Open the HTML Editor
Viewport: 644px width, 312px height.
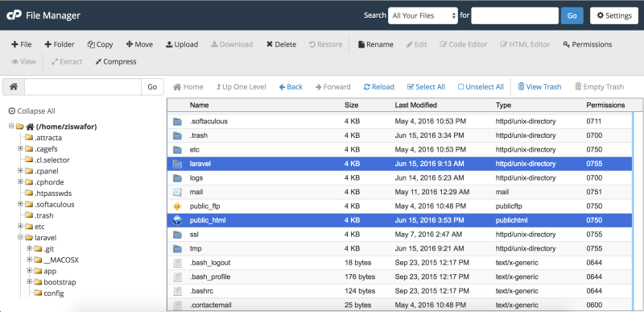526,44
